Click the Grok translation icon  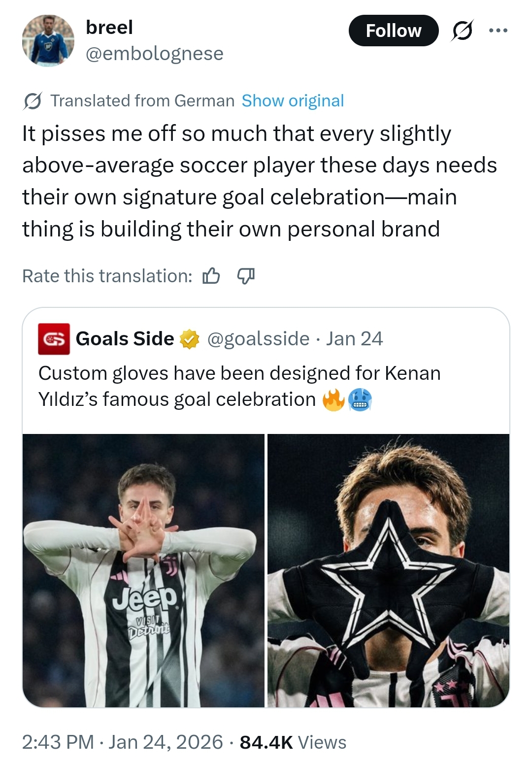coord(33,101)
